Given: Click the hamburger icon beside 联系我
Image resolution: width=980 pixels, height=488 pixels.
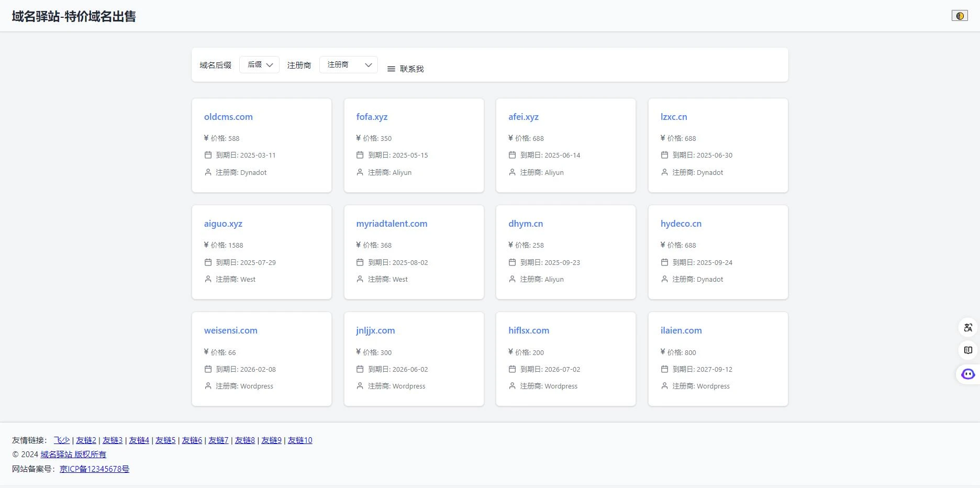Looking at the screenshot, I should (391, 69).
